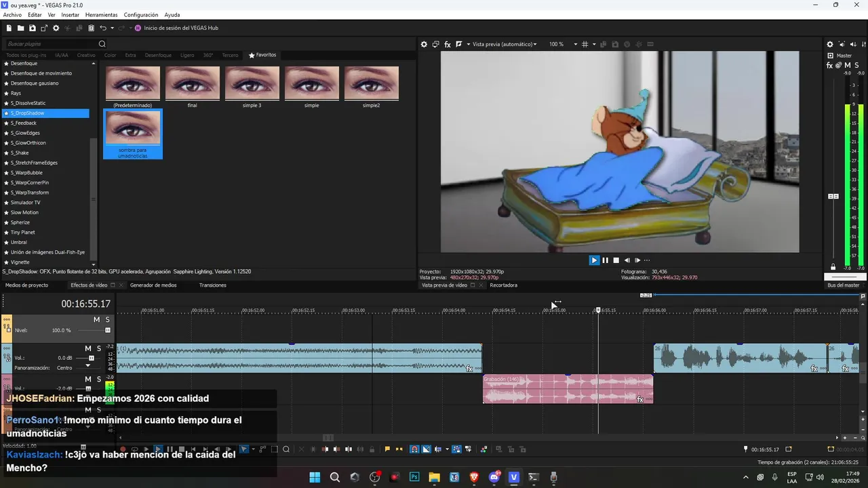868x488 pixels.
Task: Click the VEGAS Hub purple H icon
Action: coord(138,28)
